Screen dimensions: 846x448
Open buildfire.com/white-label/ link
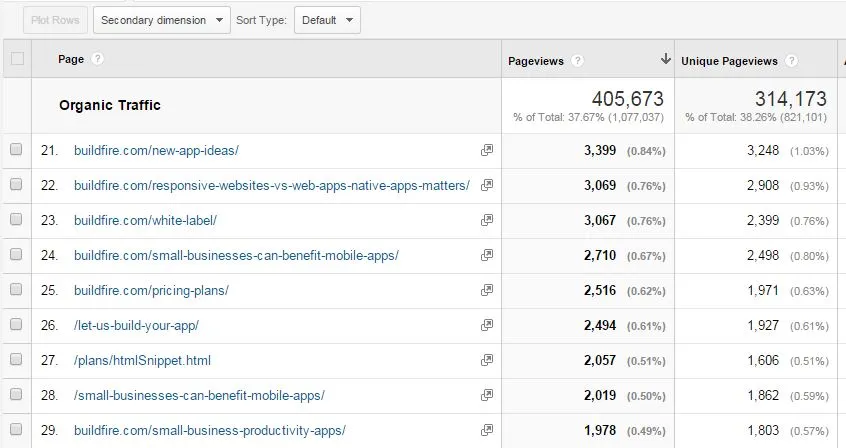[145, 220]
